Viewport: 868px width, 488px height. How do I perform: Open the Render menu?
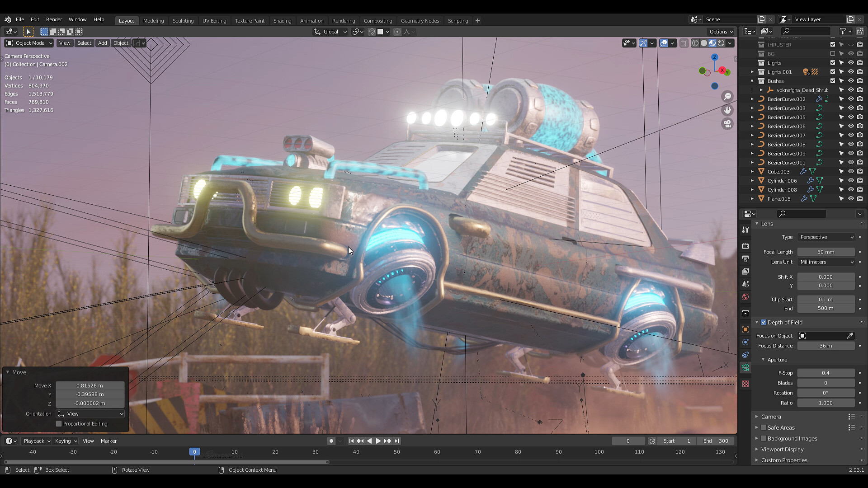(54, 19)
